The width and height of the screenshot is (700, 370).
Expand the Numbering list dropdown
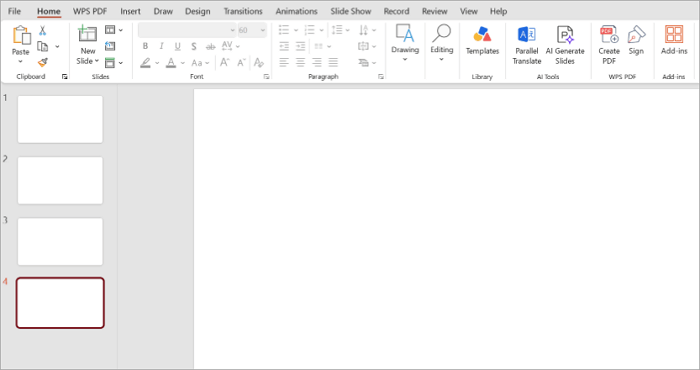coord(321,30)
